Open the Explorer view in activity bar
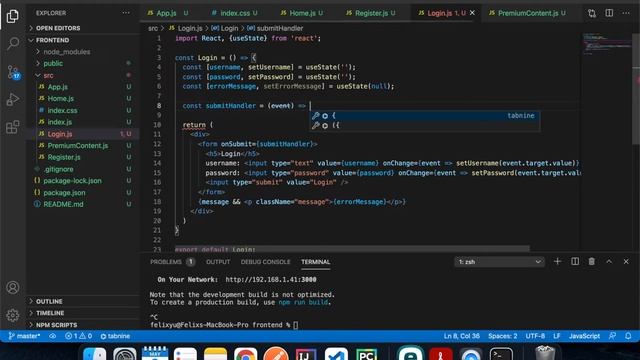Image resolution: width=640 pixels, height=360 pixels. [x=13, y=16]
